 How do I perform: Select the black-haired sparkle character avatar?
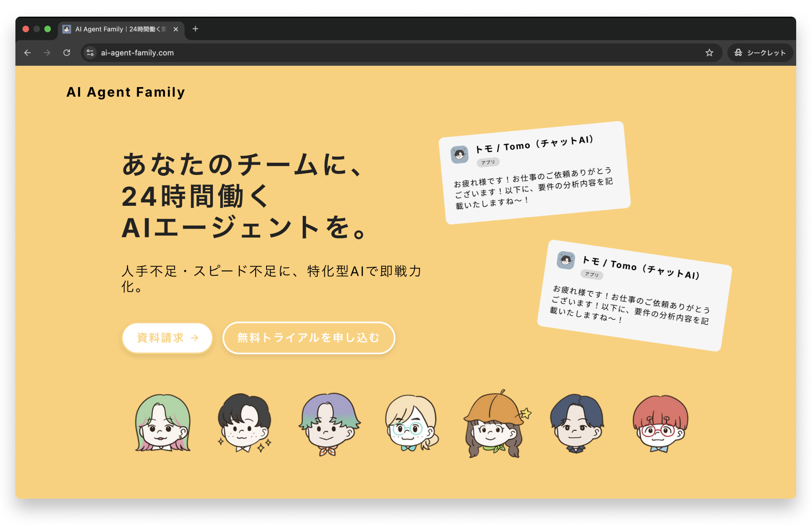[244, 423]
